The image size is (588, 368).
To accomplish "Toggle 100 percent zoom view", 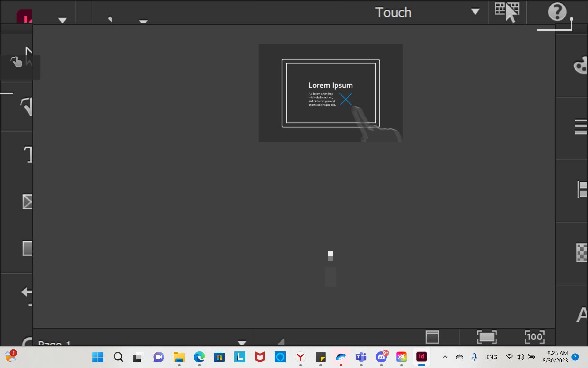I will click(534, 337).
